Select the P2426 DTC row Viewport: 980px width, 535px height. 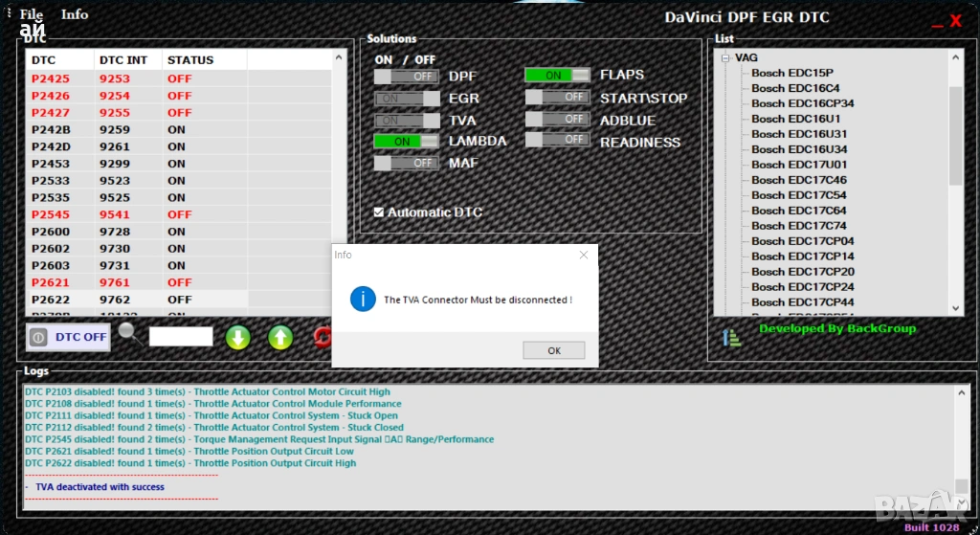[x=179, y=96]
